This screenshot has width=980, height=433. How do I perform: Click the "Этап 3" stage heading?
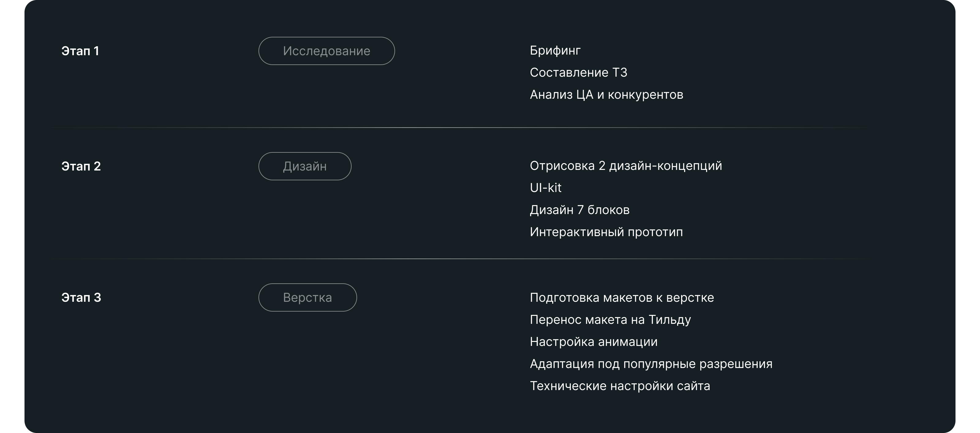click(x=81, y=297)
